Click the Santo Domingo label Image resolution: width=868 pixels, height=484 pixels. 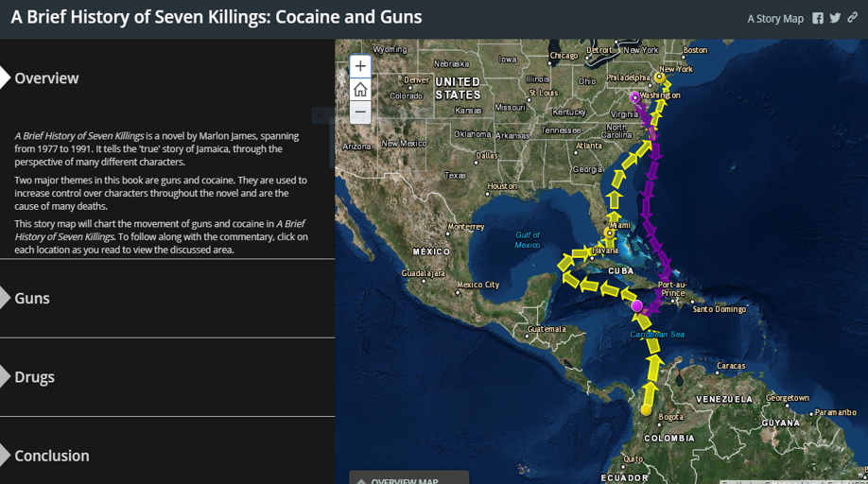coord(720,309)
